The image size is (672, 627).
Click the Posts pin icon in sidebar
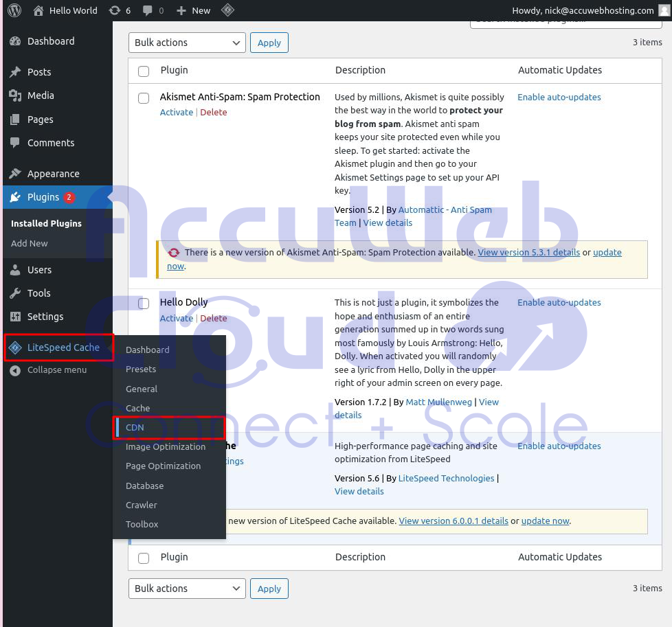tap(15, 72)
